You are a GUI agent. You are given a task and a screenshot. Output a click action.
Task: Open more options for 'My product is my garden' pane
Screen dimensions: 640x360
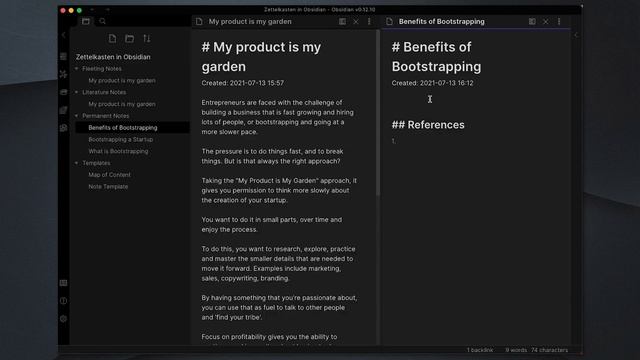click(x=369, y=22)
